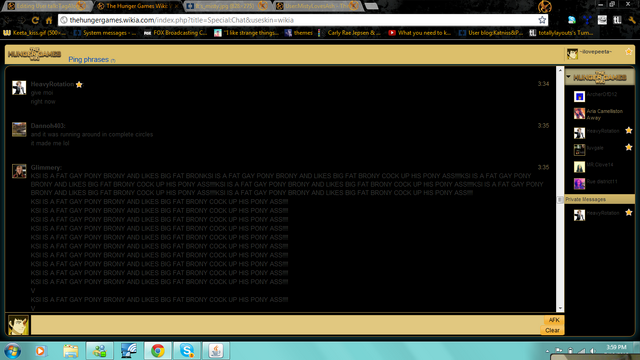Image resolution: width=640 pixels, height=360 pixels.
Task: Switch to The Hunger Games Wiki tab
Action: 136,6
